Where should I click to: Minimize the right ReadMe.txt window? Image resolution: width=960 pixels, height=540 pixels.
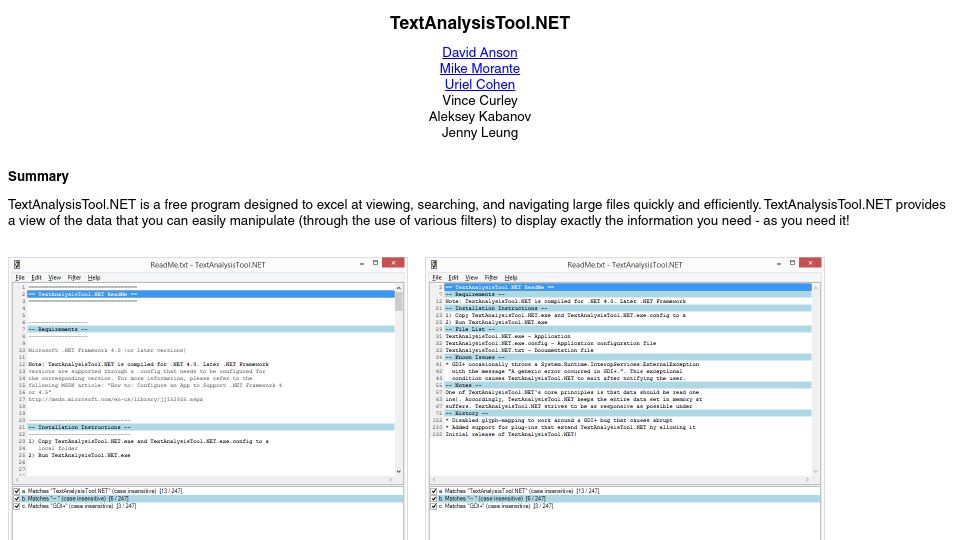coord(779,263)
